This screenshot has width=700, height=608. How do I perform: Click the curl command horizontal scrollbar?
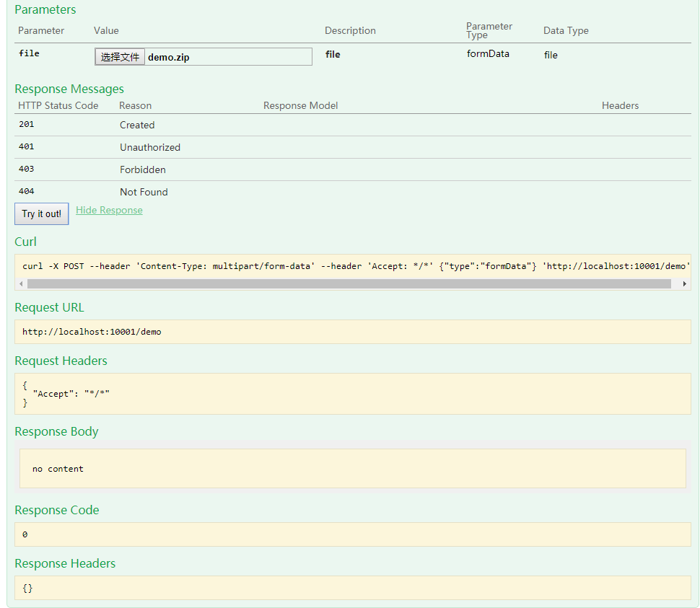349,283
